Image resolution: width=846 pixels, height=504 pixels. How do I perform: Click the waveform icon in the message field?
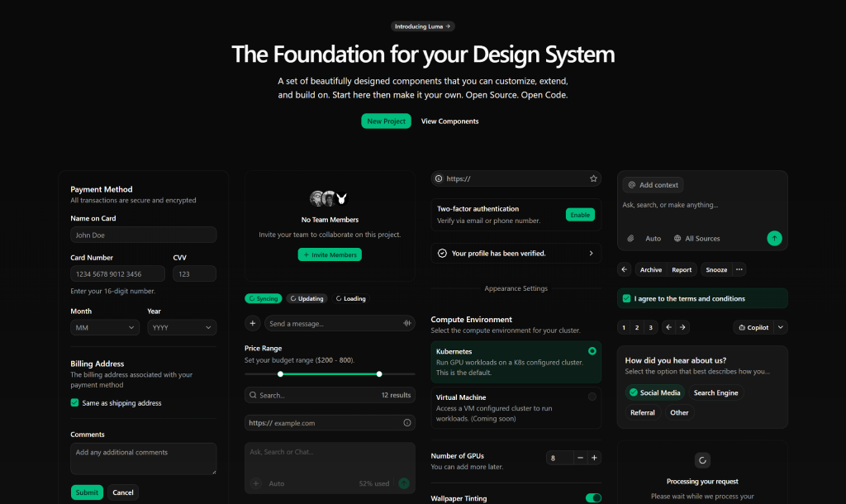tap(406, 323)
